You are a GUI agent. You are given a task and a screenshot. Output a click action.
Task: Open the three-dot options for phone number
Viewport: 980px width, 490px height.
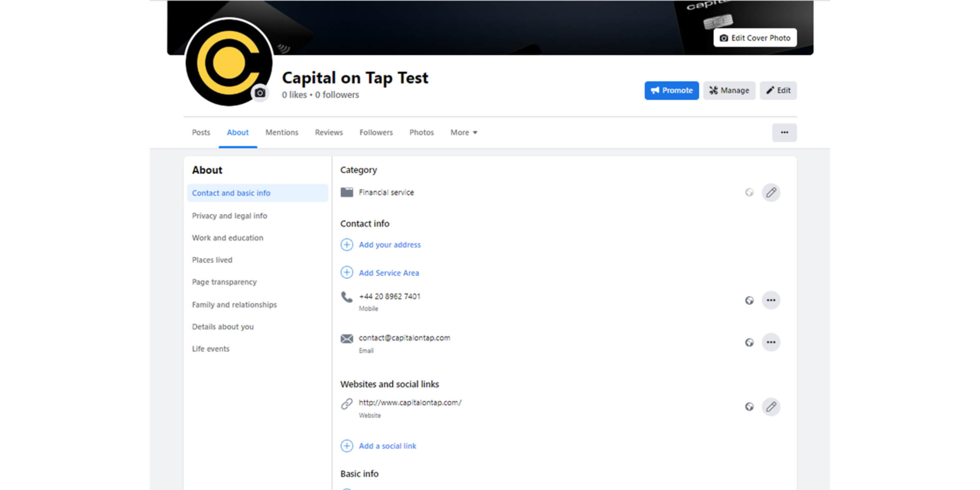[771, 300]
